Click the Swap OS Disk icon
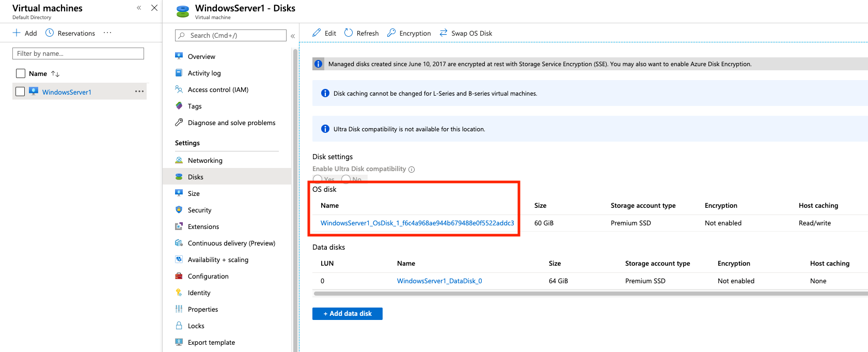Screen dimensions: 868x352 (444, 33)
